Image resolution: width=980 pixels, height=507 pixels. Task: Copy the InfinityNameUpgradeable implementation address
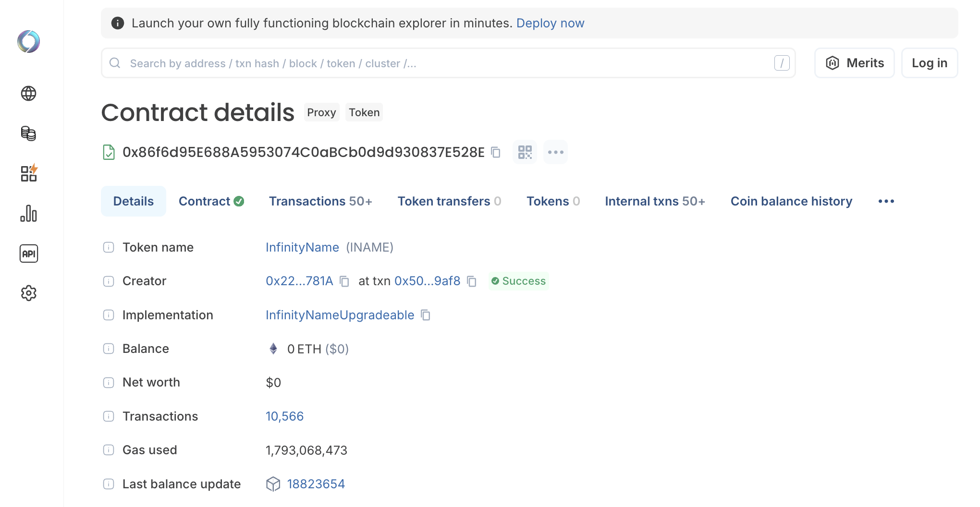tap(425, 315)
